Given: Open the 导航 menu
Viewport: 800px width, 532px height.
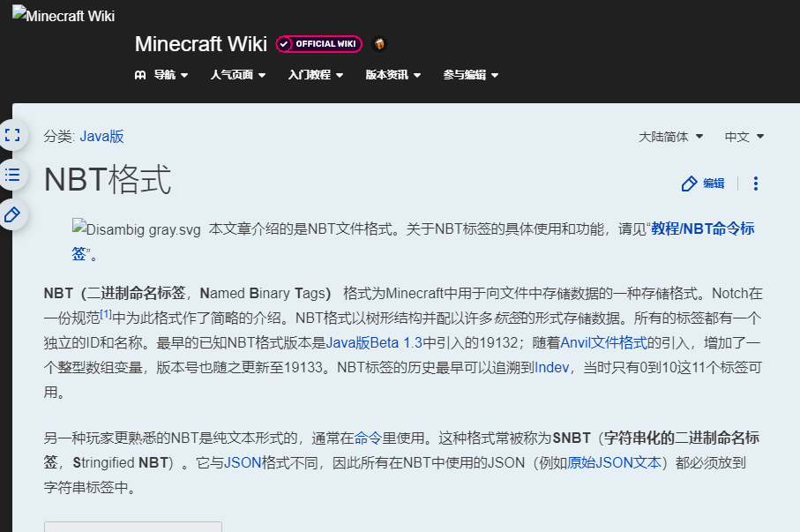Looking at the screenshot, I should click(x=165, y=75).
